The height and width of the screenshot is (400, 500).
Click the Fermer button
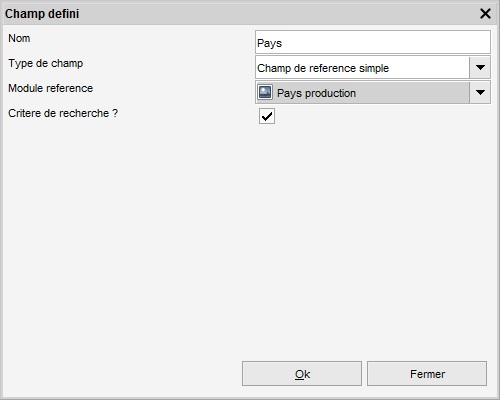click(x=427, y=374)
